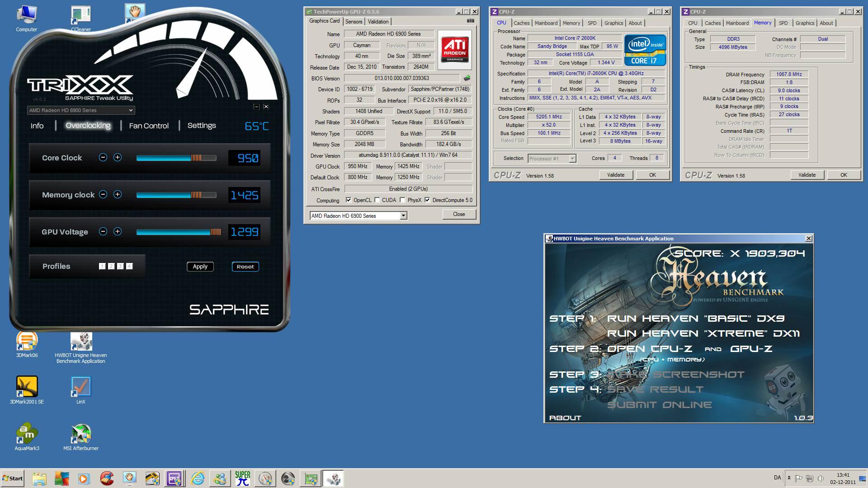Close the HWBOT Unigine Heaven window

click(809, 239)
